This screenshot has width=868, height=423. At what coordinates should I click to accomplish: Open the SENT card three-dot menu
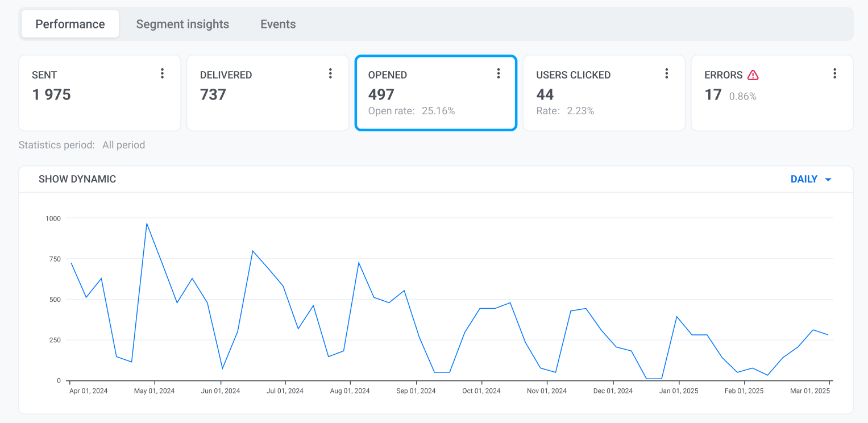162,73
